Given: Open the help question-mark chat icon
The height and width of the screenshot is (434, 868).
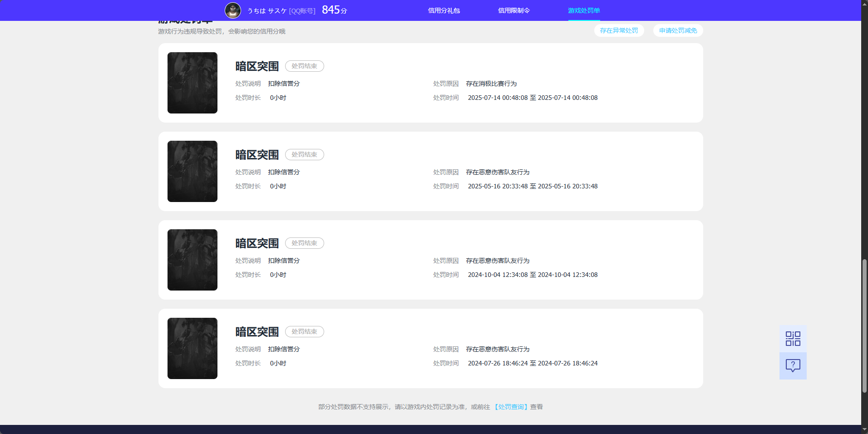Looking at the screenshot, I should tap(793, 366).
